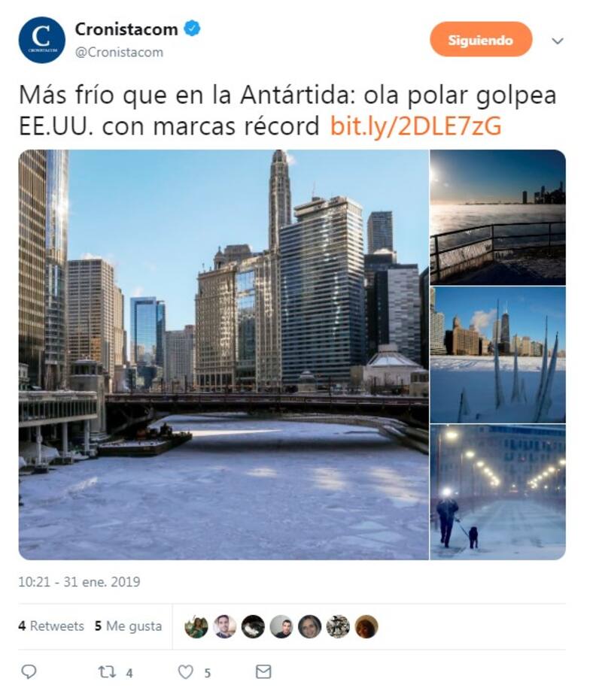
Task: Like the tweet with heart icon
Action: 185,672
